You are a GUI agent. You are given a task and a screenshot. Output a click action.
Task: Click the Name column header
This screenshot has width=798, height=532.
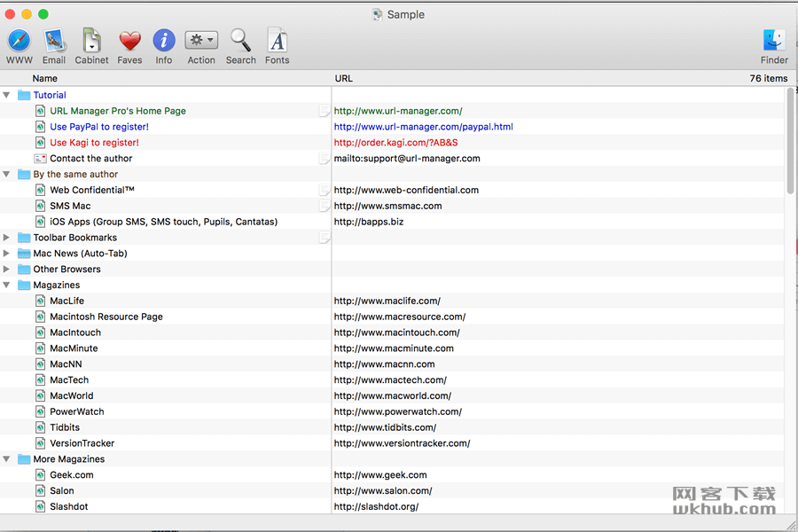pyautogui.click(x=45, y=78)
